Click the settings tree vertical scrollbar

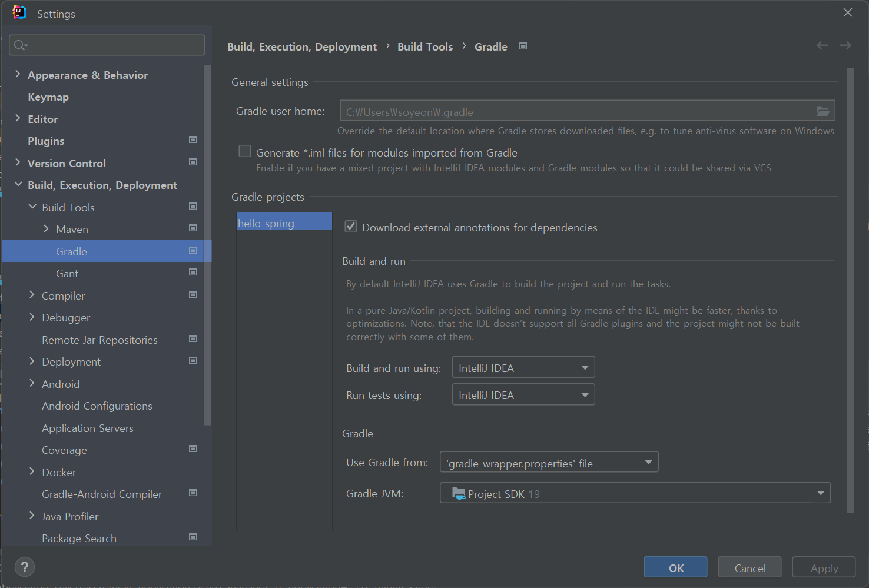(x=207, y=244)
